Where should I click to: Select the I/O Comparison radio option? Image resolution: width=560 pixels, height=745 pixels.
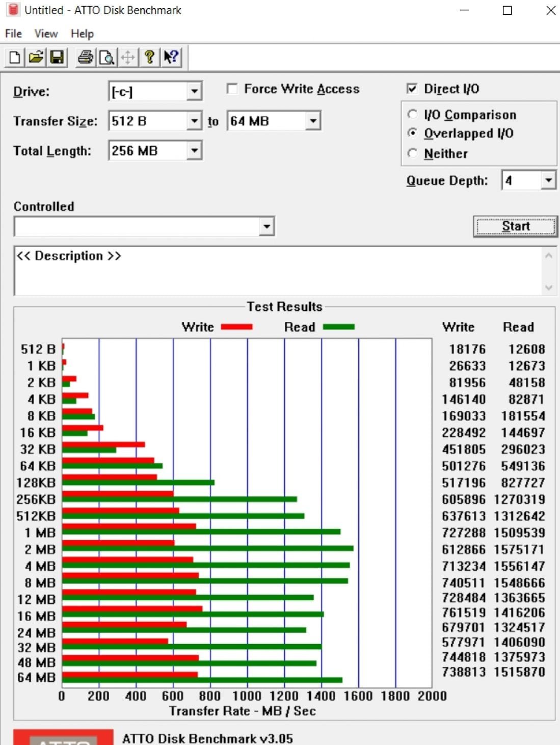point(413,114)
